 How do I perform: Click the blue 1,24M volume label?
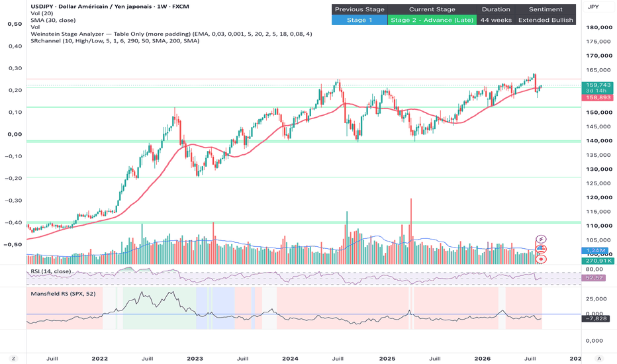(595, 251)
